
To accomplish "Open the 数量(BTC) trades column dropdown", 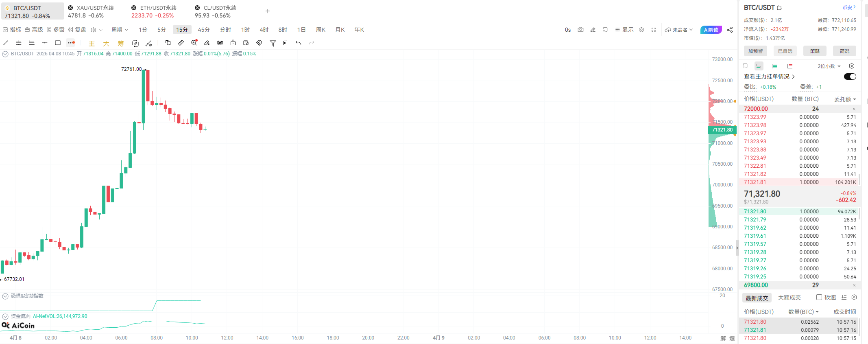I will (803, 312).
